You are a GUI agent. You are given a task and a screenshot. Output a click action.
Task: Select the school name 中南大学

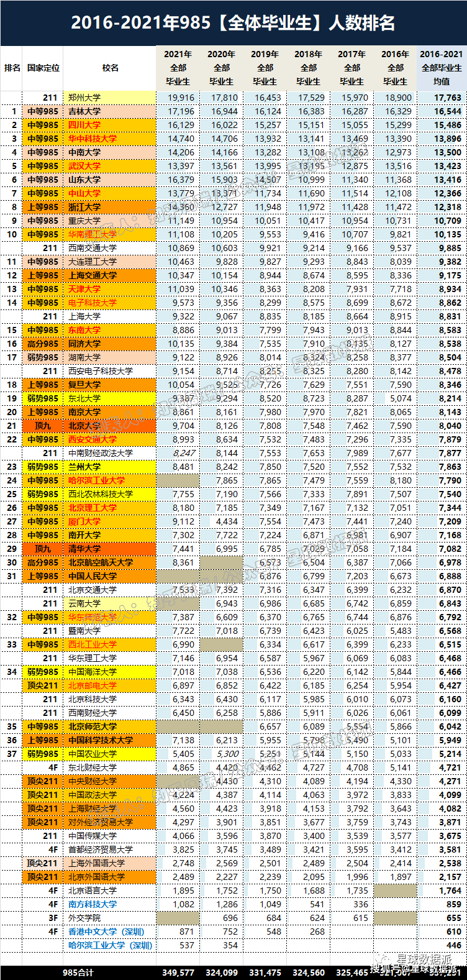tap(84, 152)
